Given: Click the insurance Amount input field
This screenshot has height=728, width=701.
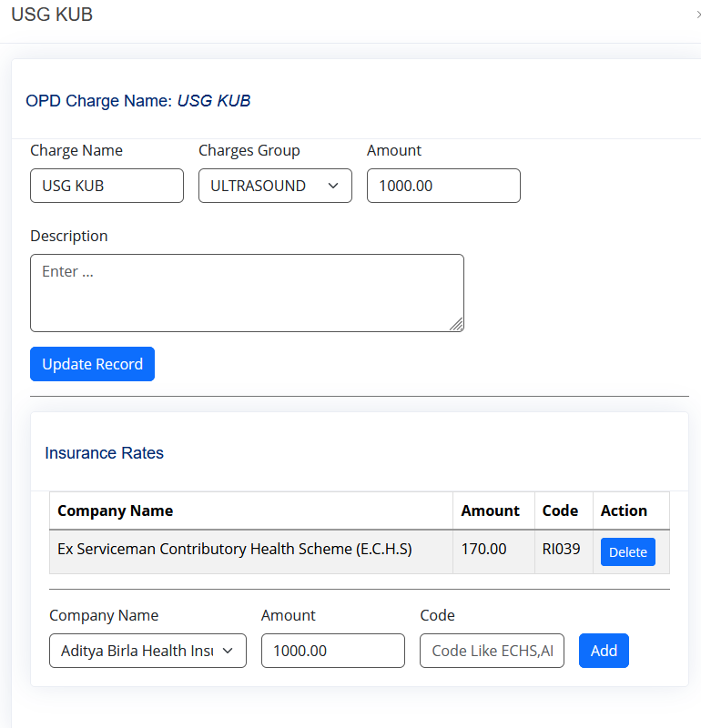Looking at the screenshot, I should pyautogui.click(x=333, y=651).
